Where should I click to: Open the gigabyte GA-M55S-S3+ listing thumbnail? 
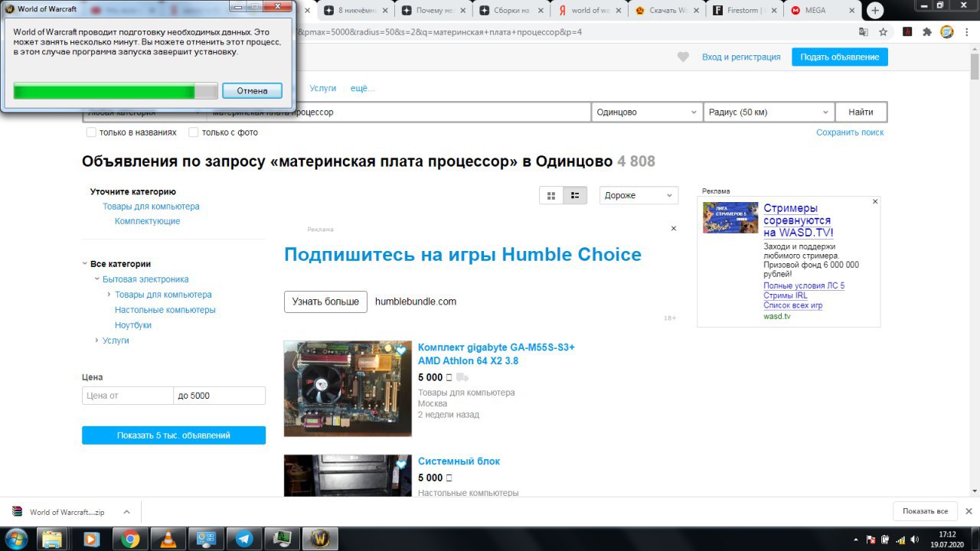[x=348, y=389]
